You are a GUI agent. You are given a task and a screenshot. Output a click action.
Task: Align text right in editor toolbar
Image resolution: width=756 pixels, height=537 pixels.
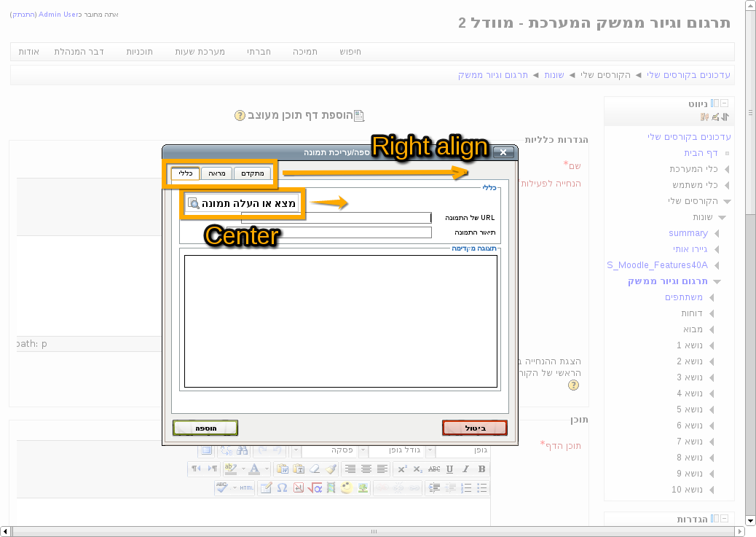350,469
